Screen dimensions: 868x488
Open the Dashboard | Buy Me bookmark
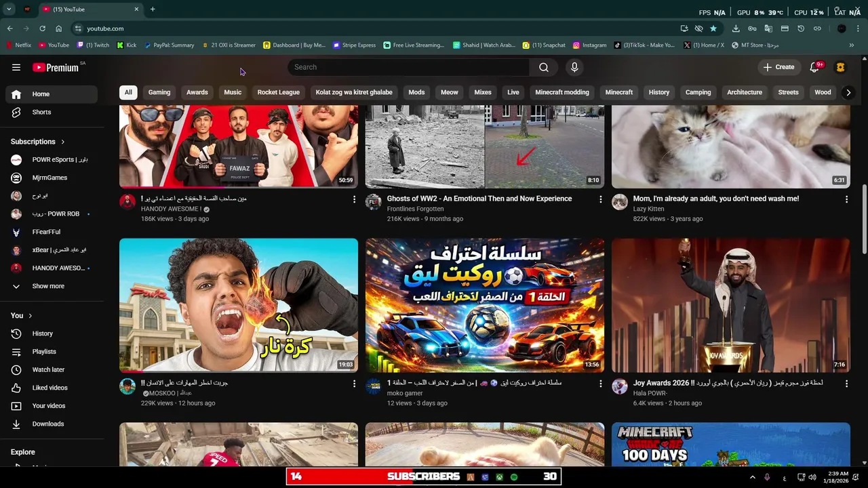(294, 45)
